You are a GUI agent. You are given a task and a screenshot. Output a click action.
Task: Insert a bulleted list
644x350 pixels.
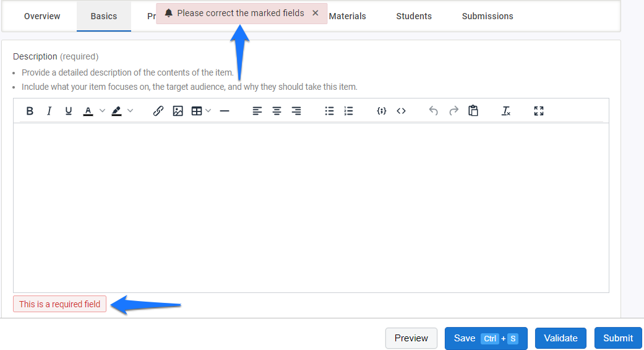click(329, 111)
